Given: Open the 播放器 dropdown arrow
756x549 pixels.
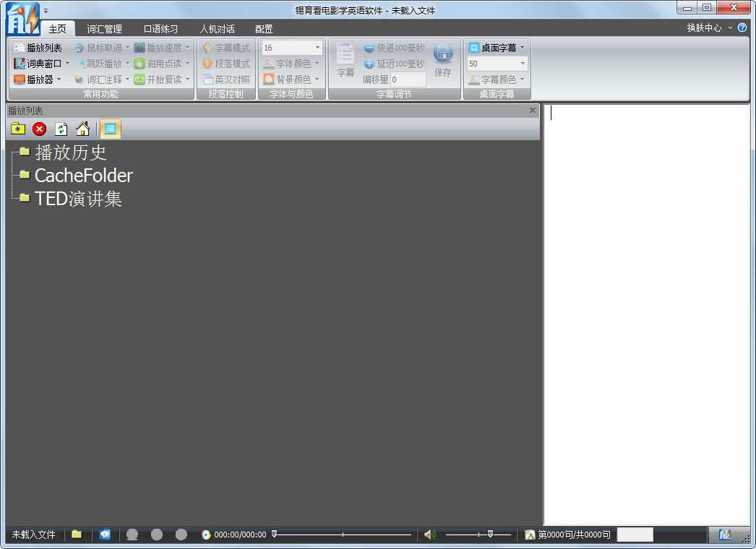Looking at the screenshot, I should pos(59,79).
